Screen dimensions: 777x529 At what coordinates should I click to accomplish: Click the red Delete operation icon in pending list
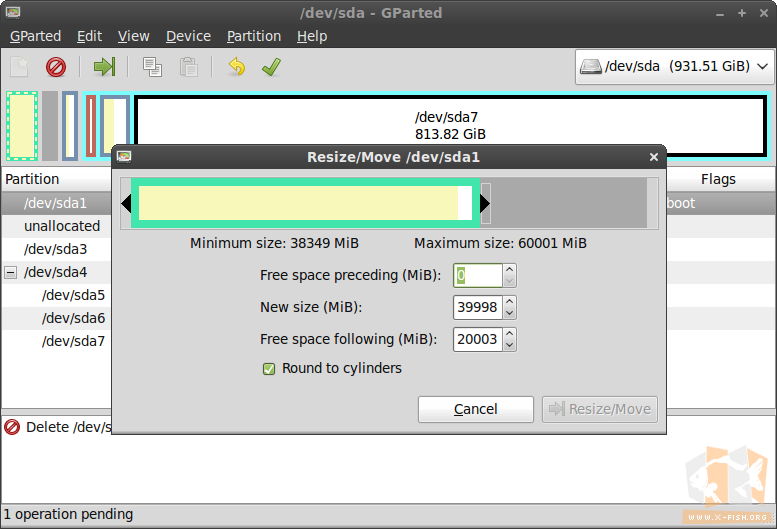(x=12, y=427)
